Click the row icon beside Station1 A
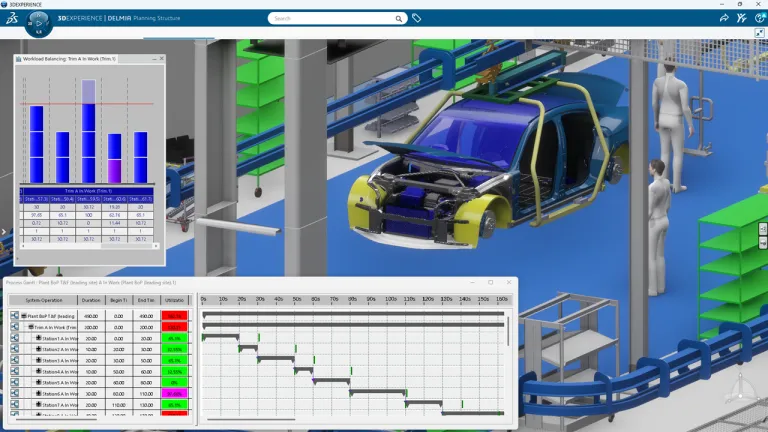The height and width of the screenshot is (432, 768). coord(15,338)
